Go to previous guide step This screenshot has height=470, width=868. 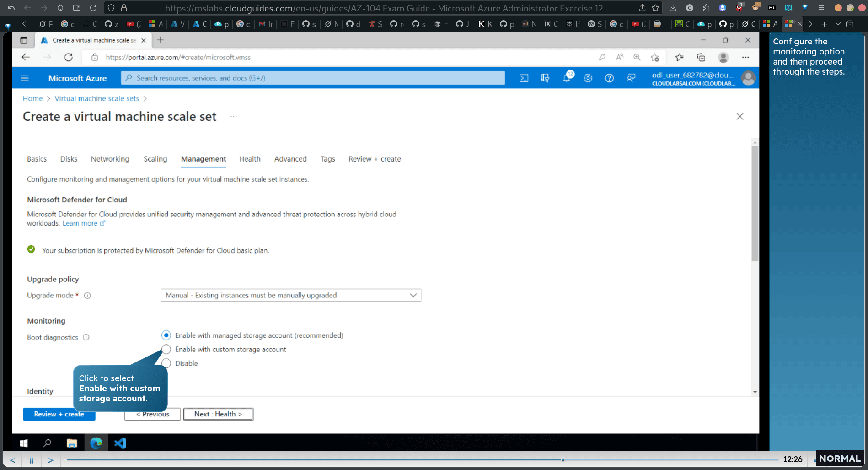click(12, 460)
